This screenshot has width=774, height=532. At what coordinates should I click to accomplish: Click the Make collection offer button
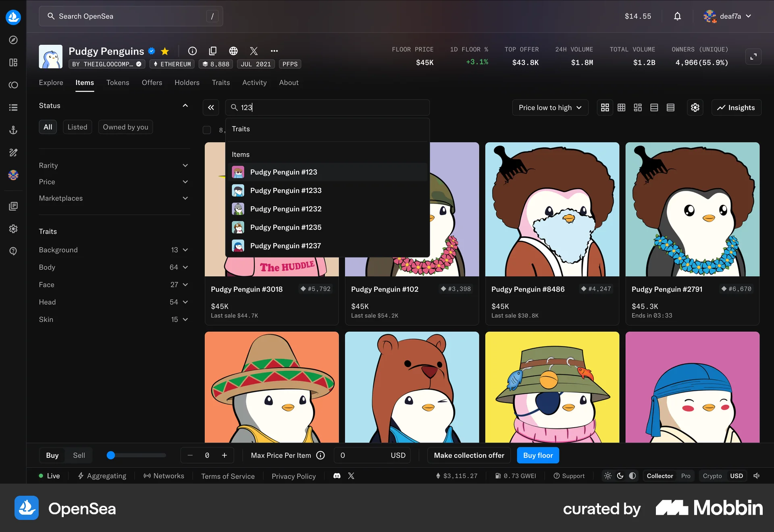pos(469,455)
